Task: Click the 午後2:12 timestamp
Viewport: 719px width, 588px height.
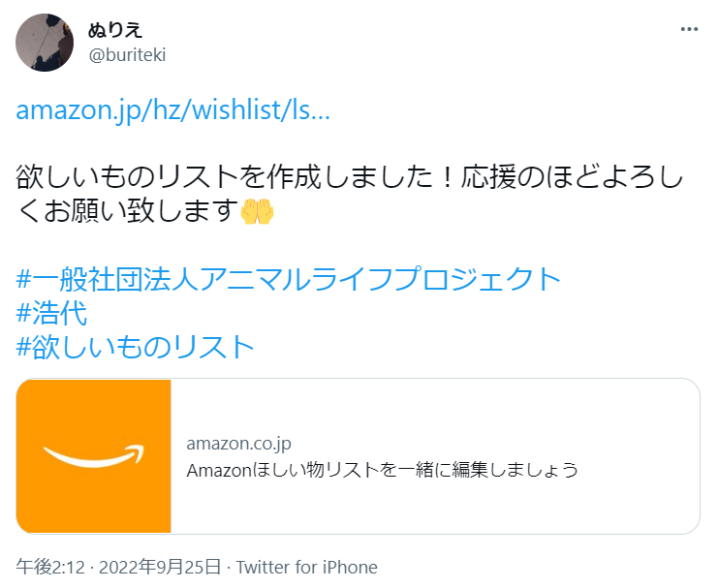Action: tap(50, 568)
